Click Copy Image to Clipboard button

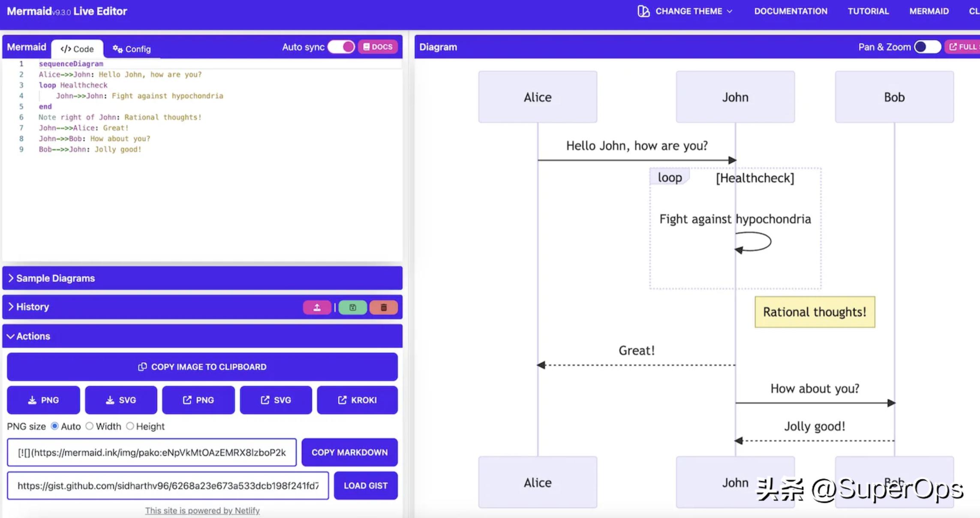[202, 367]
